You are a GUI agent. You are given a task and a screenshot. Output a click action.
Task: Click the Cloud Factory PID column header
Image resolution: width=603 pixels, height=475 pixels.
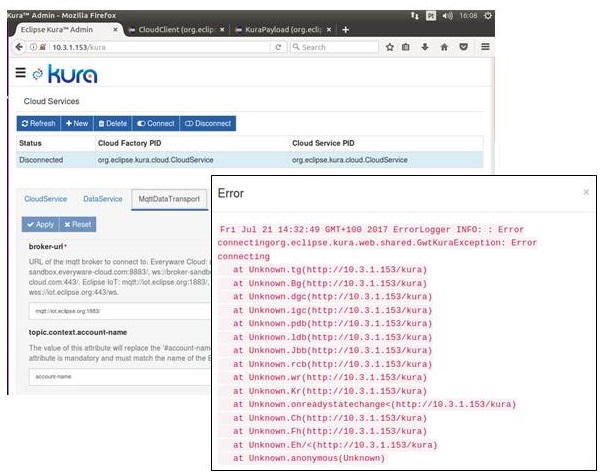tap(130, 143)
